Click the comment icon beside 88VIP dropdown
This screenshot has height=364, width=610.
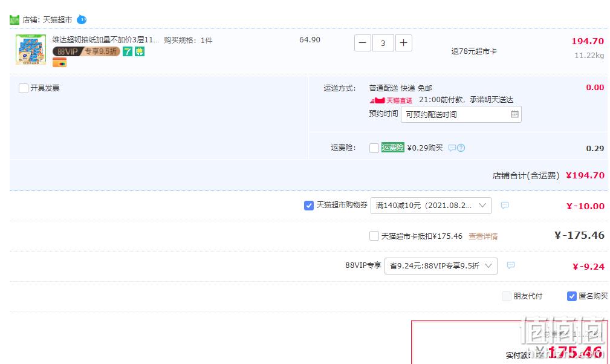coord(511,265)
